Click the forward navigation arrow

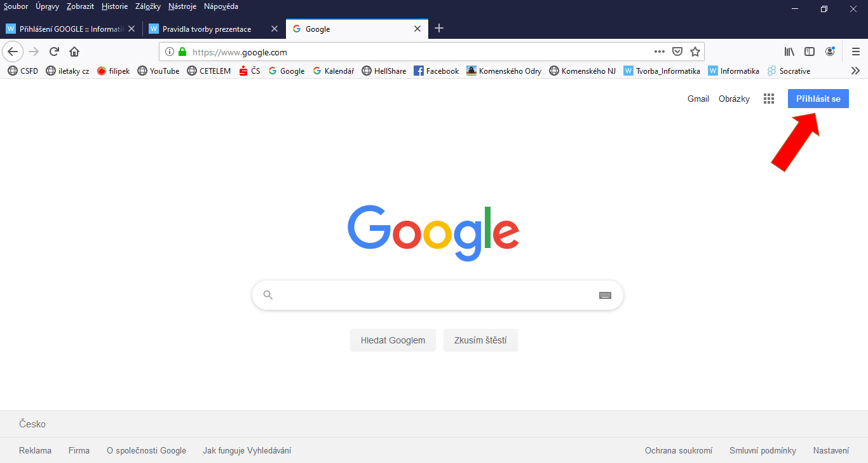coord(34,52)
